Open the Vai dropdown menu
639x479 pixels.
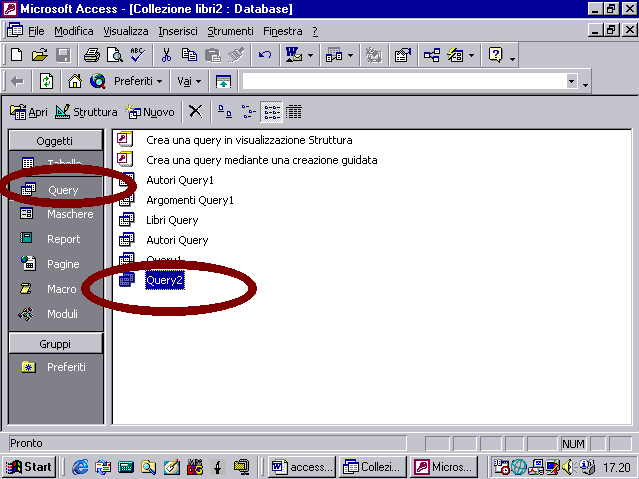tap(189, 81)
